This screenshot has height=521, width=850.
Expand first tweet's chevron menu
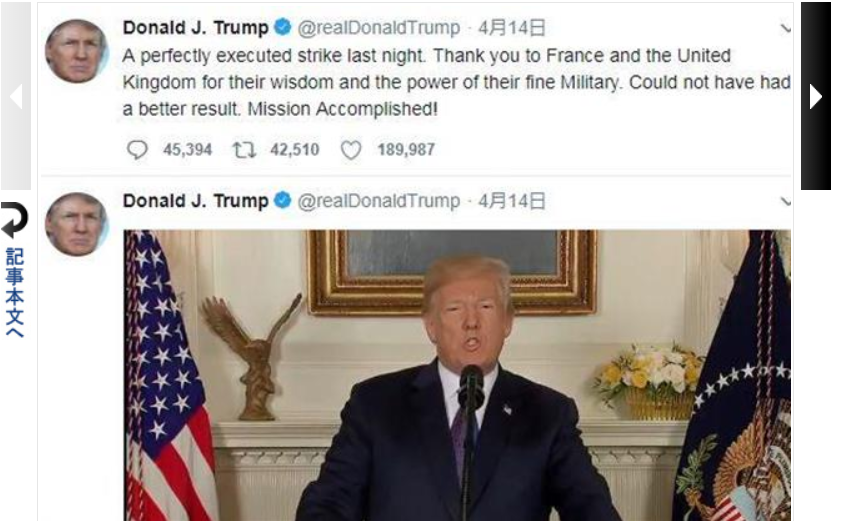(x=785, y=29)
